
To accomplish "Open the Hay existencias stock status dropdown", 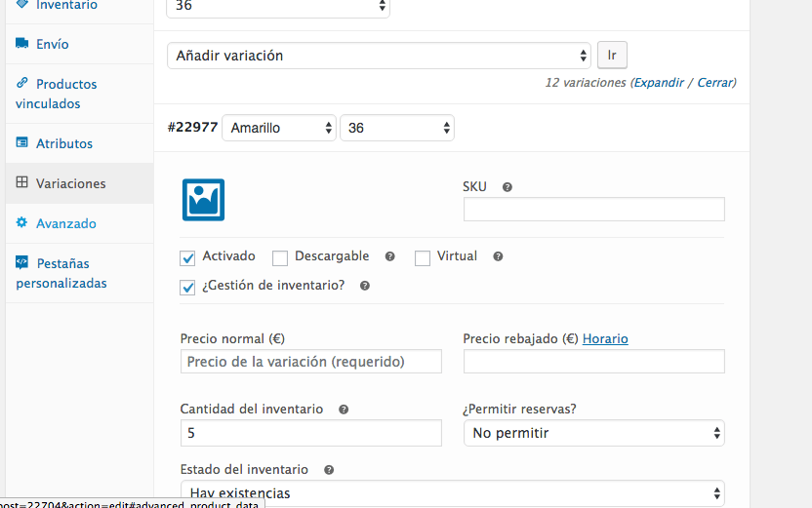I will click(x=453, y=493).
